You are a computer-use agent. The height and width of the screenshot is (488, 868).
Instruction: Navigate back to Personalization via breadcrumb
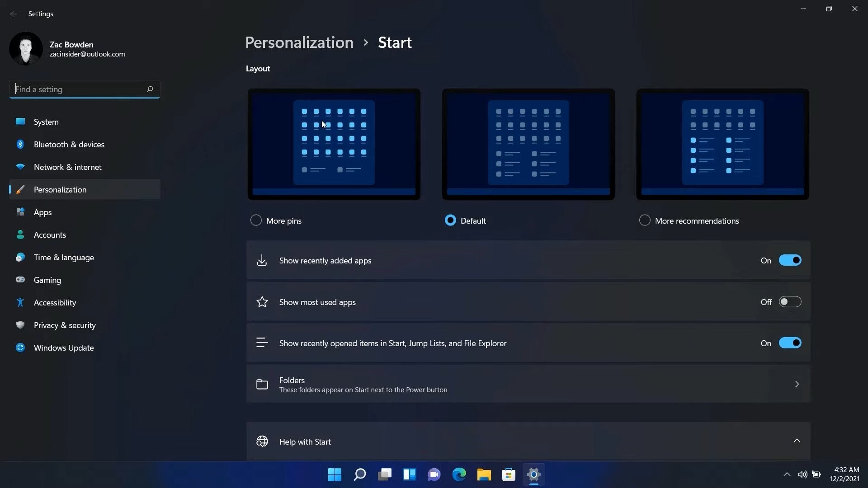pos(299,42)
